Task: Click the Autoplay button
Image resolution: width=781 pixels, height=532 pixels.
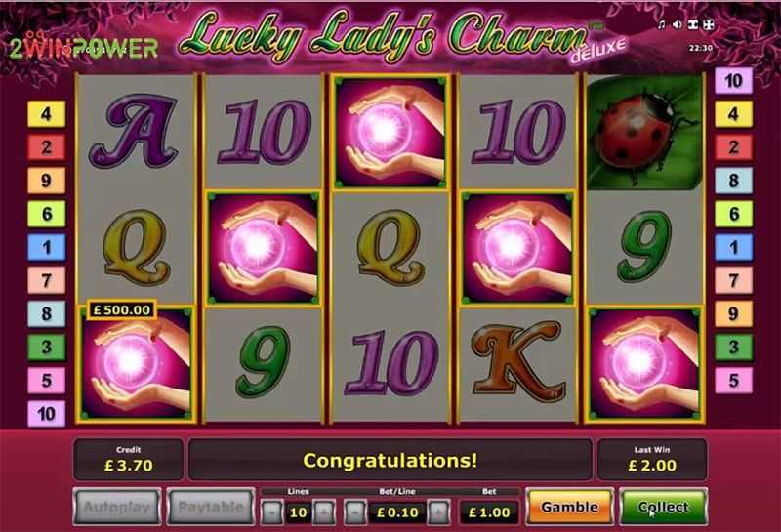Action: [x=117, y=507]
